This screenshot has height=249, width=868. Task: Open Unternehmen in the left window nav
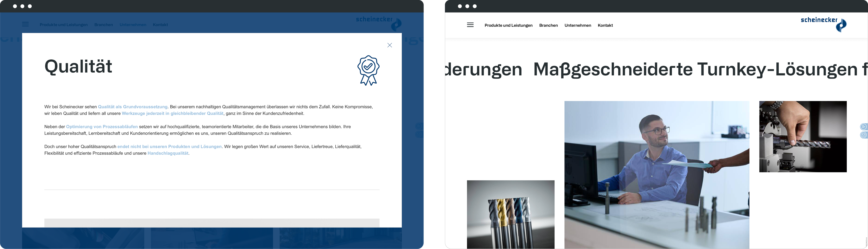coord(133,25)
